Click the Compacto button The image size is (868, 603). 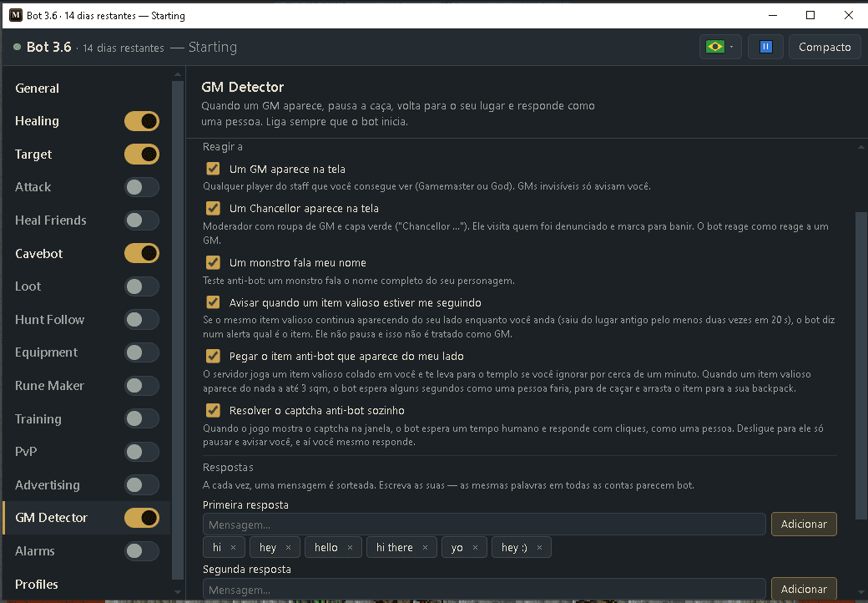(825, 47)
